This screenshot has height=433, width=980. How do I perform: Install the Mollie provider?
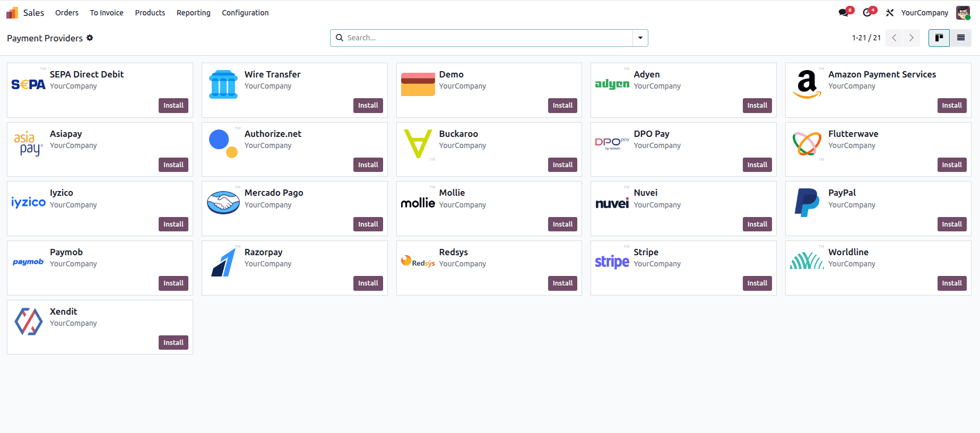point(563,224)
